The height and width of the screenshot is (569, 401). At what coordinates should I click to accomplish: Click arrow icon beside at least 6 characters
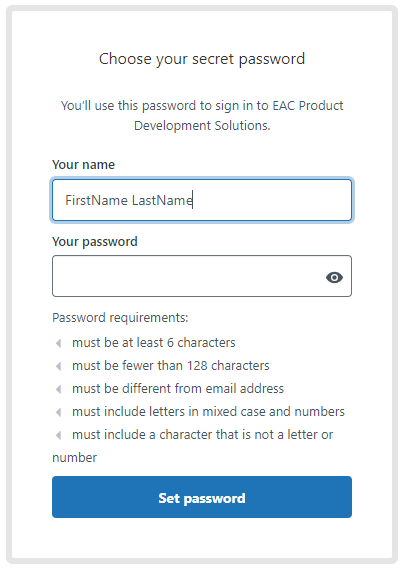click(58, 343)
